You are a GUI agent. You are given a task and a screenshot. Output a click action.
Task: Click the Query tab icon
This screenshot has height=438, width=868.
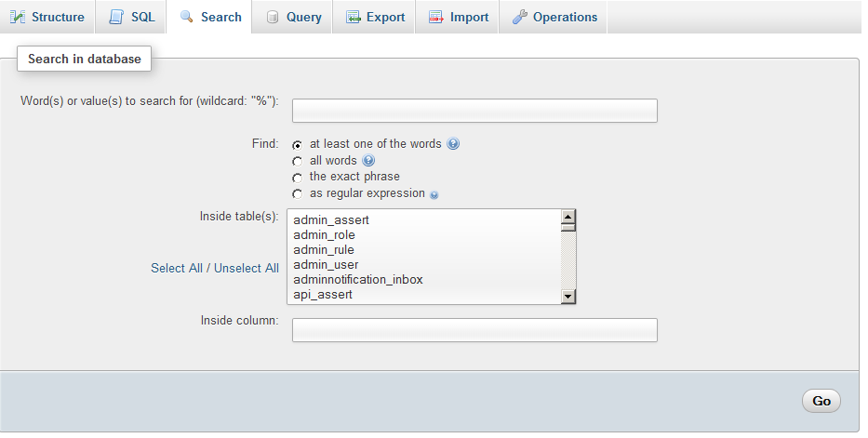[272, 17]
